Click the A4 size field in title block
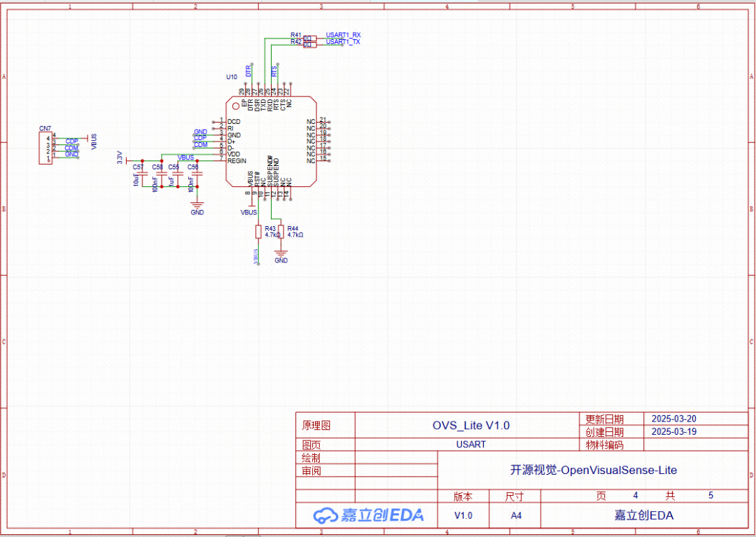Image resolution: width=756 pixels, height=537 pixels. click(x=515, y=515)
